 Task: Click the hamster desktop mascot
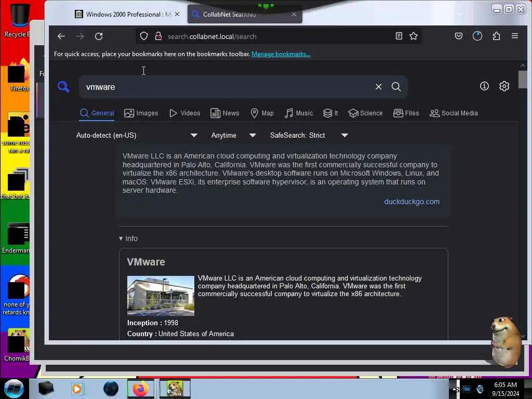point(505,341)
